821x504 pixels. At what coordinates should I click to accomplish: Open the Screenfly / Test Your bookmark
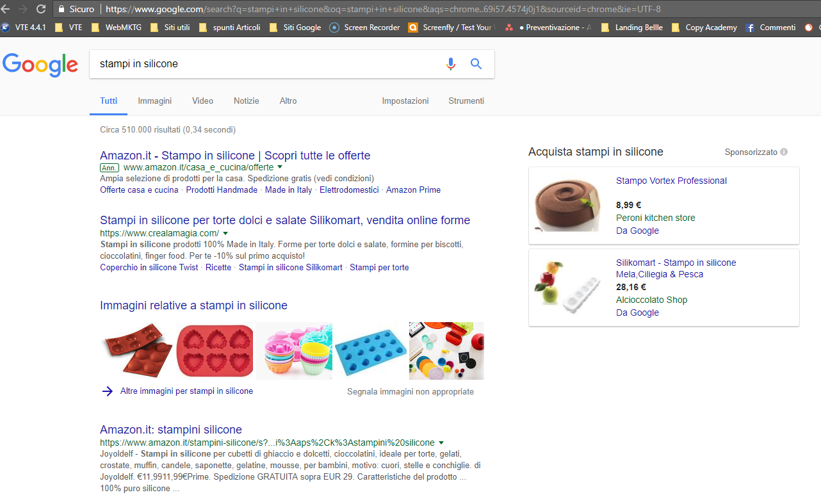tap(451, 28)
